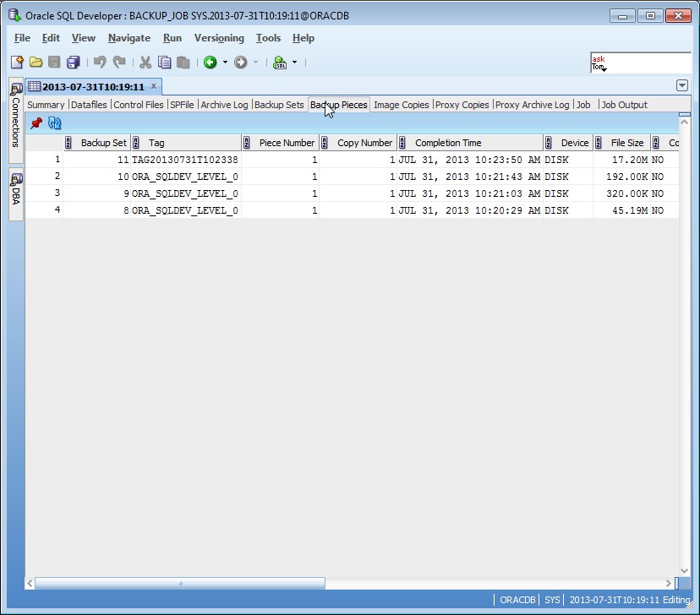Viewport: 700px width, 615px height.
Task: Expand the SQL Worksheet connection dropdown
Action: pyautogui.click(x=295, y=63)
